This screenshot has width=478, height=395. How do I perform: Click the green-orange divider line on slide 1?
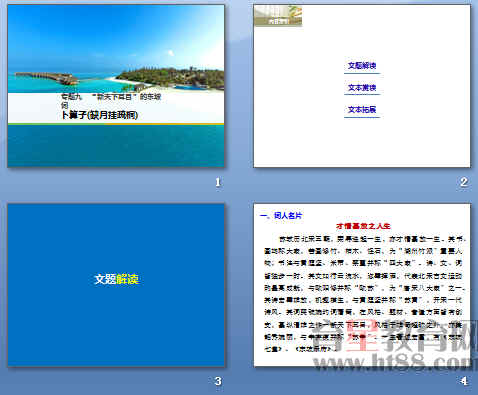(116, 124)
